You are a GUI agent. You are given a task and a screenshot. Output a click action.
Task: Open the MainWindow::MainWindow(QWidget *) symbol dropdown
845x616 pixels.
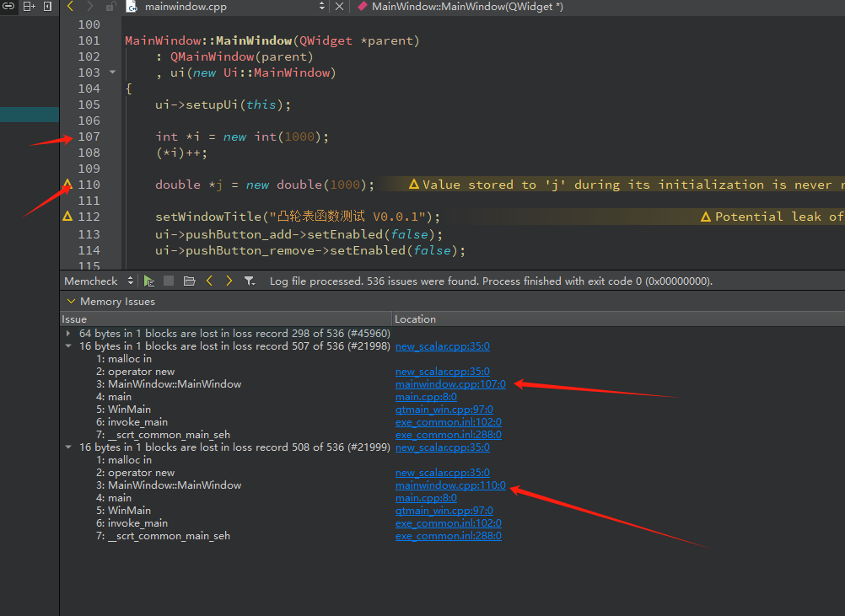pyautogui.click(x=466, y=7)
